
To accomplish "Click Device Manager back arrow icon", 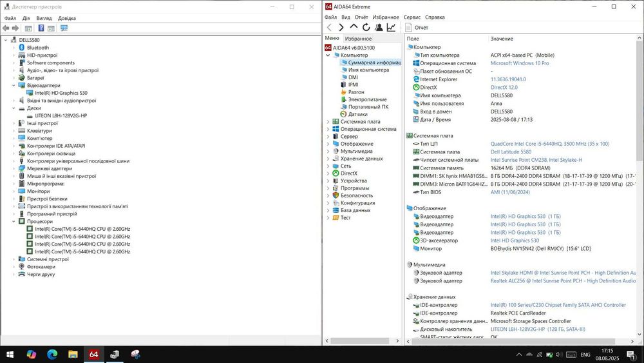I will click(x=6, y=28).
